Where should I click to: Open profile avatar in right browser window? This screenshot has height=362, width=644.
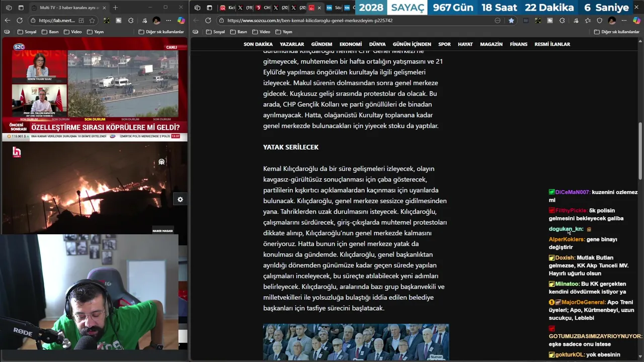pyautogui.click(x=612, y=21)
